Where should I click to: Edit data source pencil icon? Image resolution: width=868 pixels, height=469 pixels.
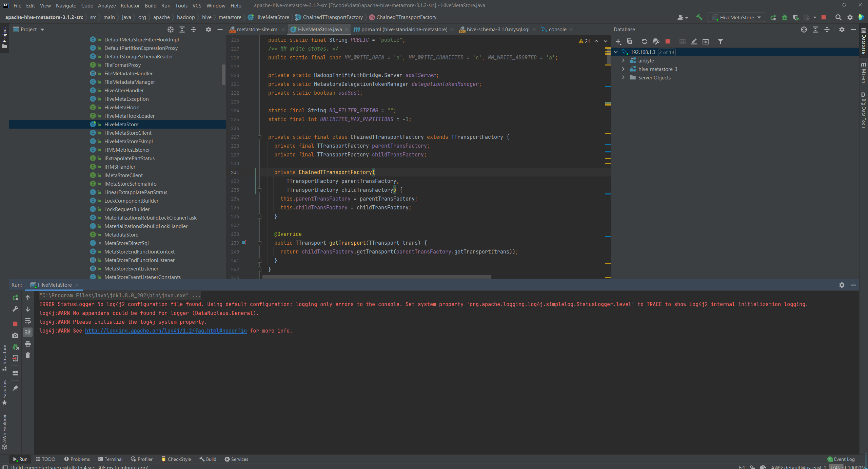pos(694,41)
